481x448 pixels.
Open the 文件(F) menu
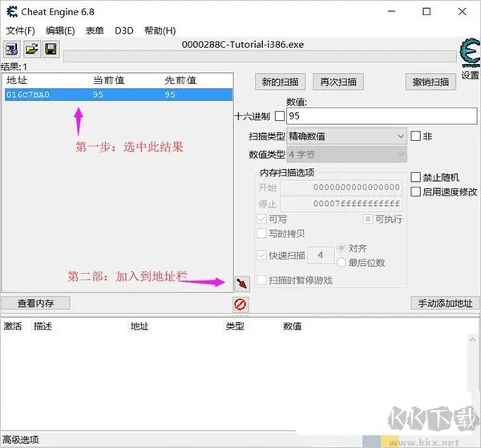coord(21,30)
